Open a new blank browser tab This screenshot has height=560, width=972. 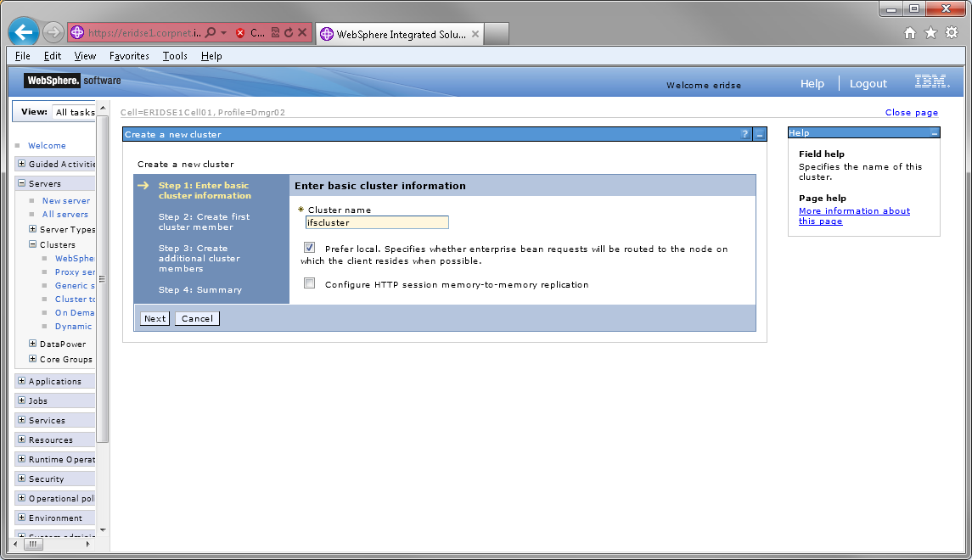(496, 34)
